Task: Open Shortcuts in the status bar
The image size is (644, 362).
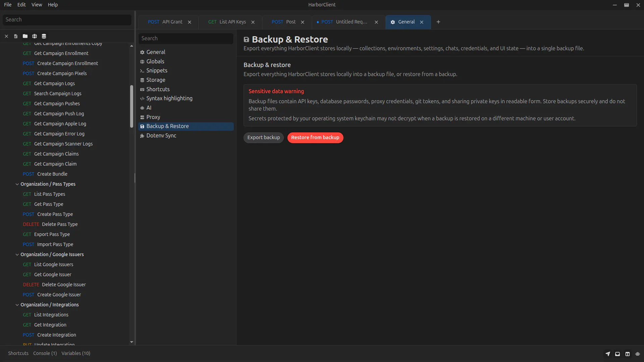Action: click(x=18, y=354)
